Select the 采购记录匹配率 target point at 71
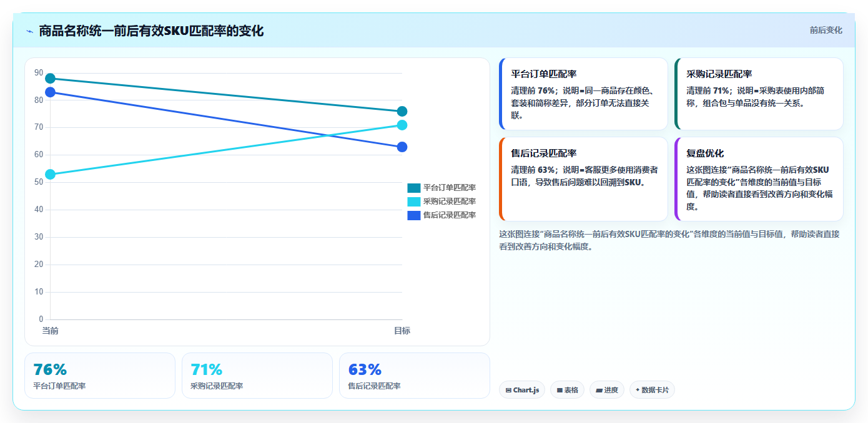This screenshot has height=423, width=868. pyautogui.click(x=402, y=125)
